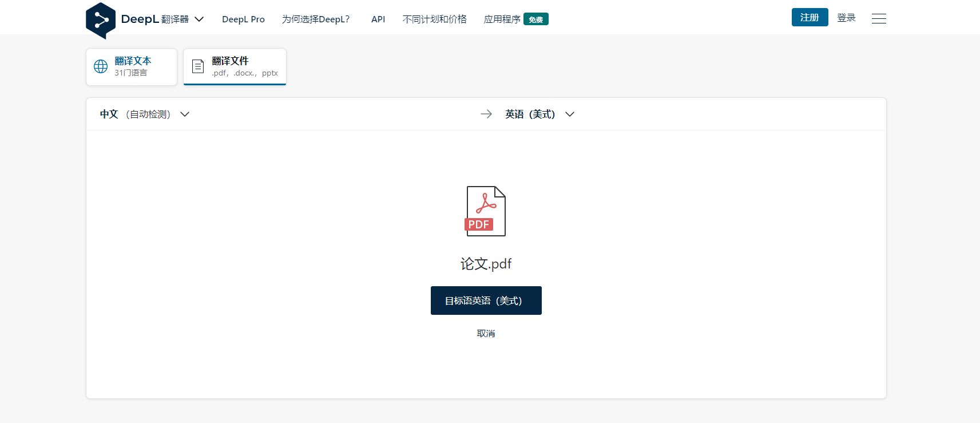The width and height of the screenshot is (980, 423).
Task: Switch to the 翻译文件 tab
Action: point(235,67)
